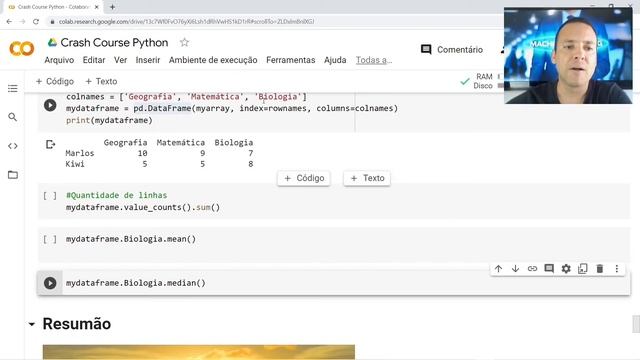Click the Matemática column header in output

click(x=181, y=142)
